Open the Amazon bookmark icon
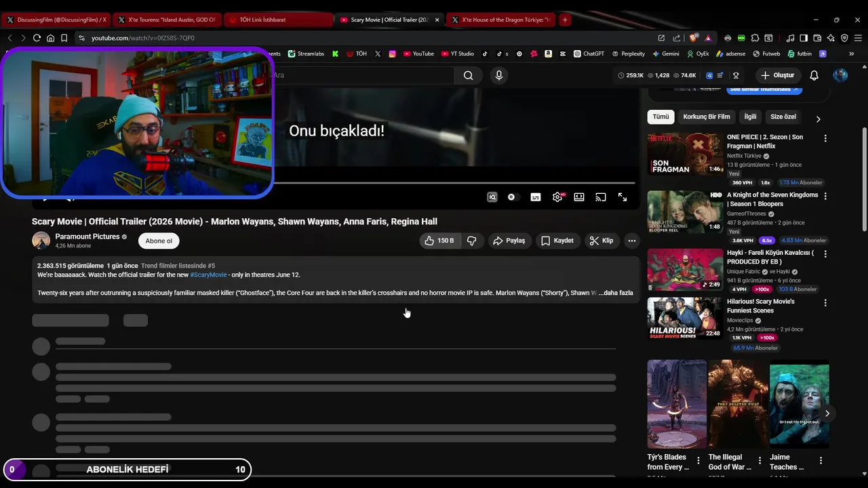The image size is (868, 488). click(548, 54)
